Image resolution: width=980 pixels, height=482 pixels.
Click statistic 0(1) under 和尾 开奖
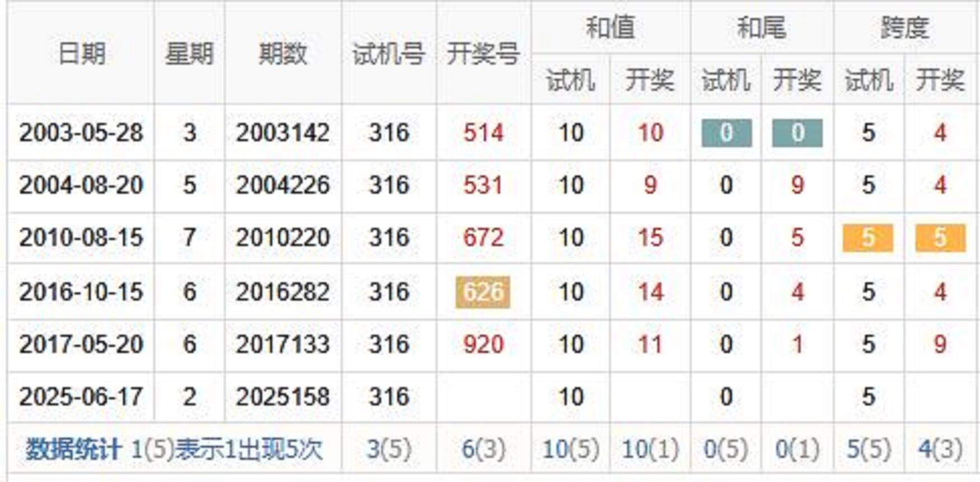click(797, 450)
